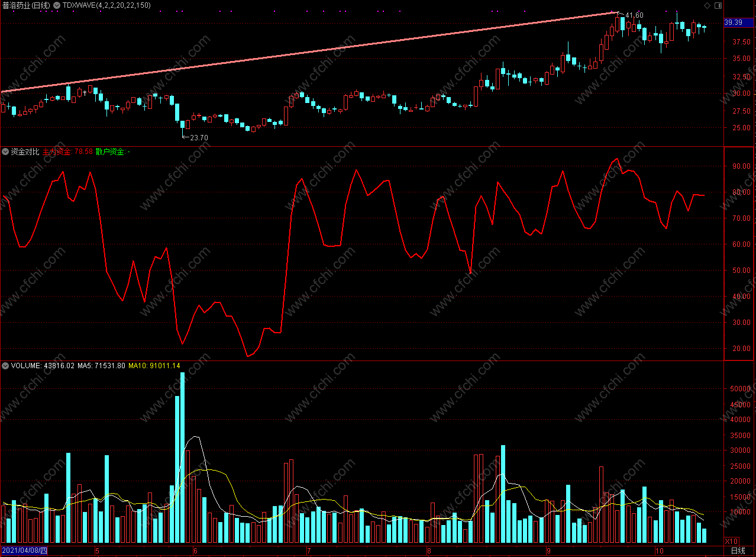Toggle the side panel icon at top-right
This screenshot has height=557, width=756.
click(x=718, y=5)
